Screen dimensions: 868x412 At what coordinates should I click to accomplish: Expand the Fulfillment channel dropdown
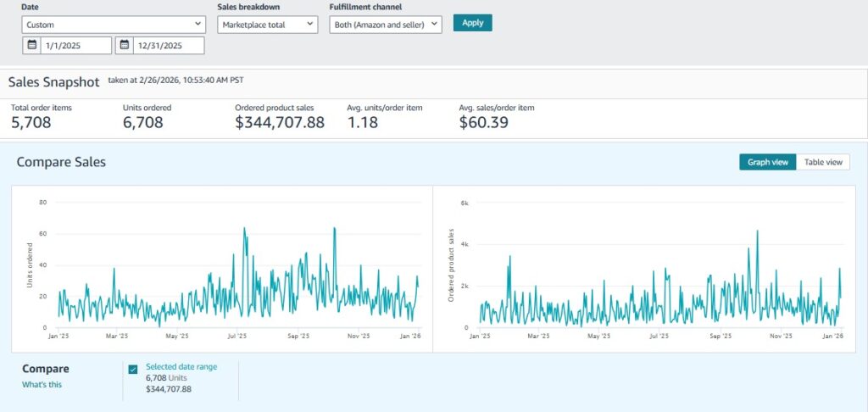click(x=386, y=25)
